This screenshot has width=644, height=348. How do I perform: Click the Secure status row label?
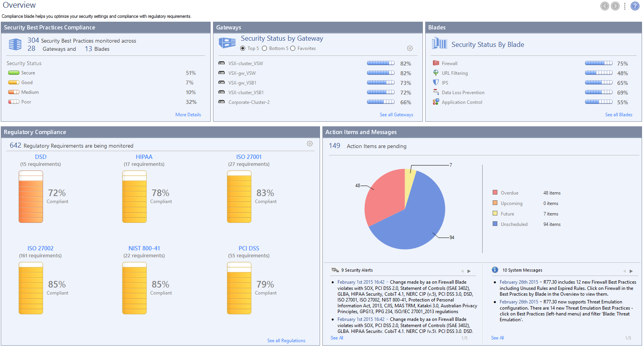point(28,73)
